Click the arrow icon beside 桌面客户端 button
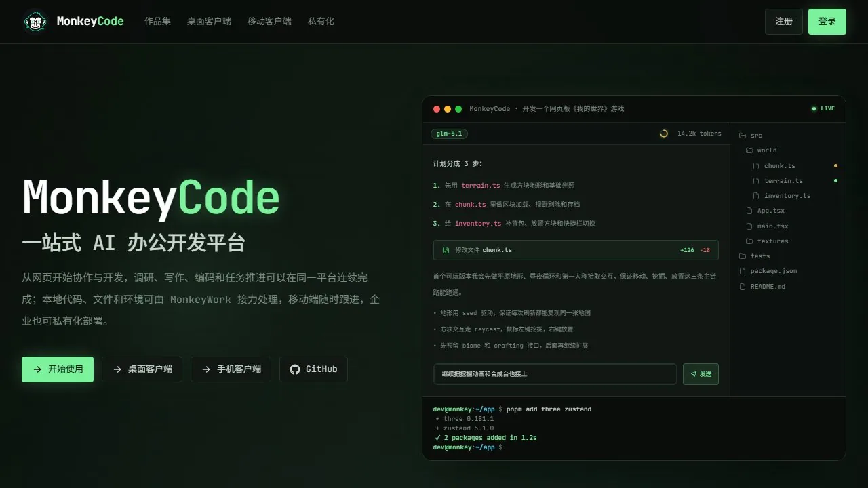This screenshot has width=868, height=488. [x=117, y=369]
